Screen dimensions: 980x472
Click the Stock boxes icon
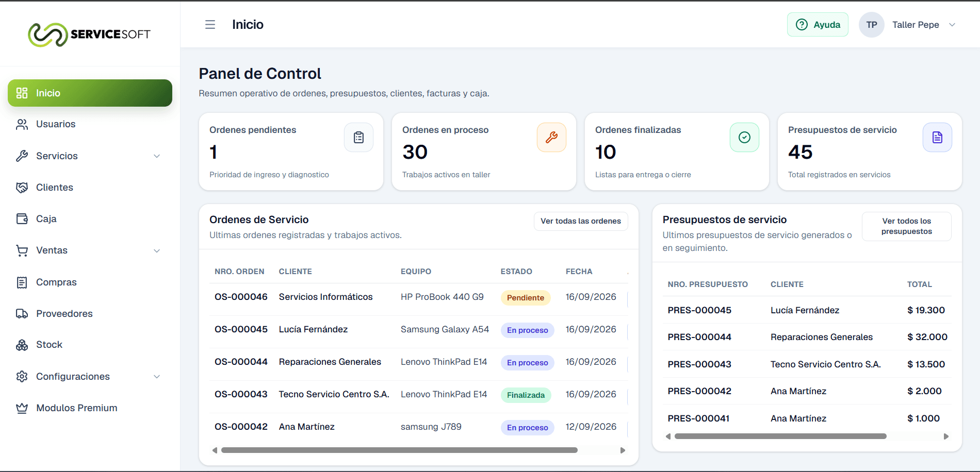(22, 345)
